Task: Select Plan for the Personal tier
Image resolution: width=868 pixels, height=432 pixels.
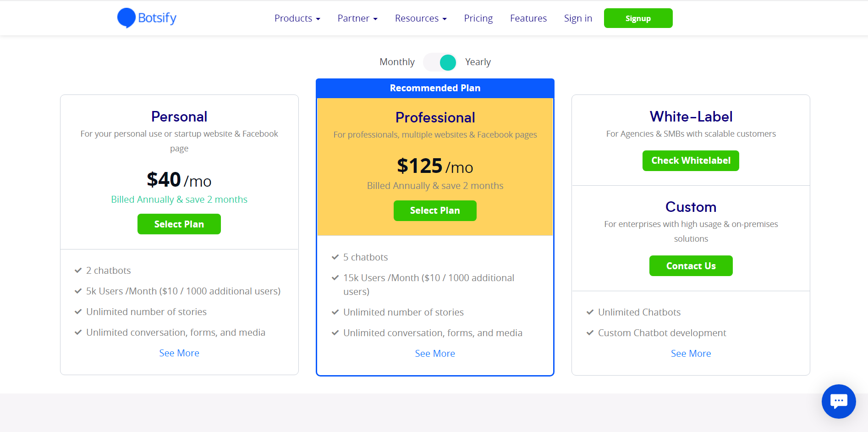Action: 179,224
